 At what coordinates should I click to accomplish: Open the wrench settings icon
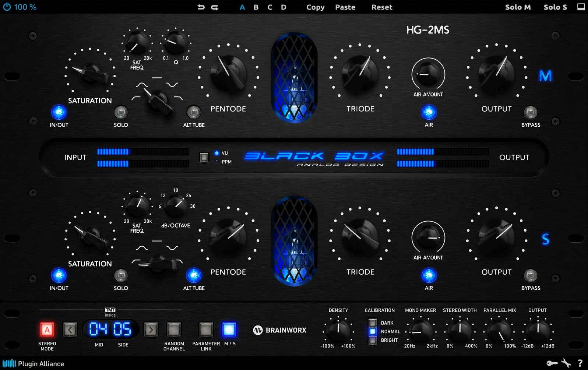pyautogui.click(x=566, y=363)
